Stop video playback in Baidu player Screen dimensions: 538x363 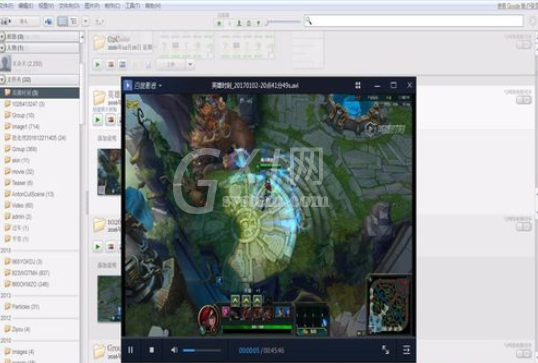152,350
